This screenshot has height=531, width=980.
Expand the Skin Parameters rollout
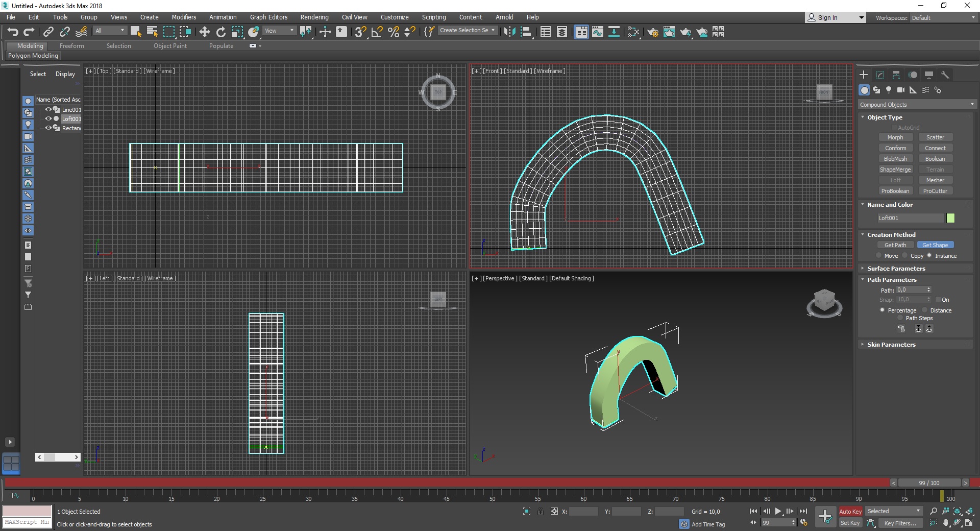point(891,345)
